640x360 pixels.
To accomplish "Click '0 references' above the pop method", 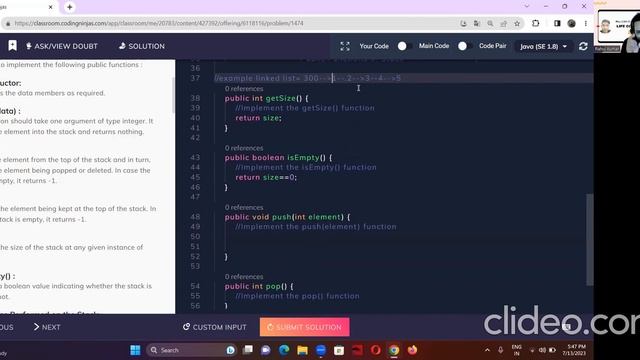I will point(244,277).
